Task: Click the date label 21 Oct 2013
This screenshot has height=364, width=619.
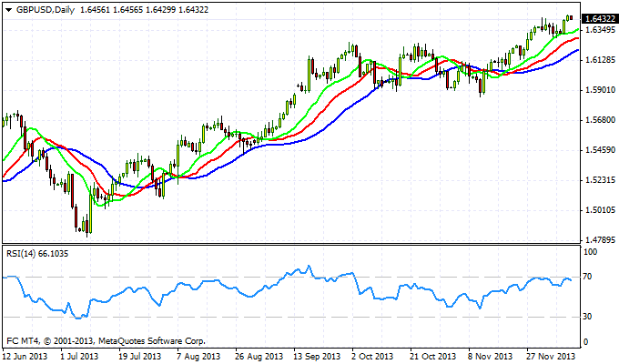Action: coord(432,356)
